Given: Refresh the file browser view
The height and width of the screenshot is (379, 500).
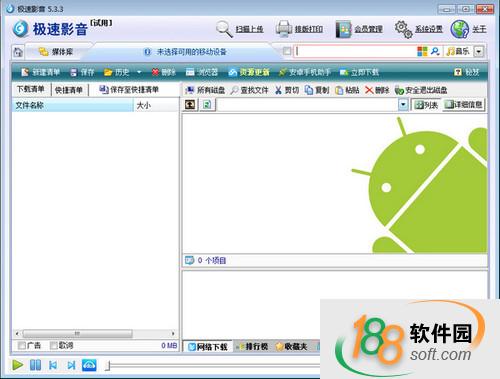Looking at the screenshot, I should 207,105.
